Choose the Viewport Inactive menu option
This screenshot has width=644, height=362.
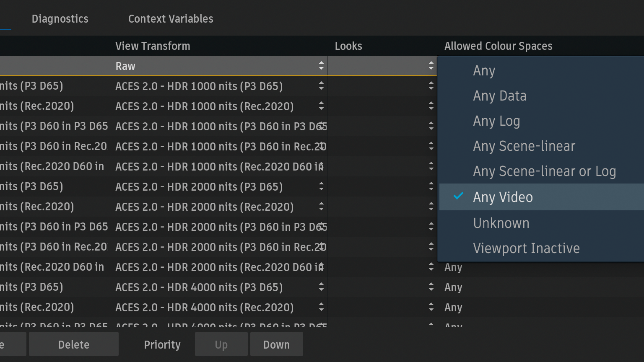point(542,248)
